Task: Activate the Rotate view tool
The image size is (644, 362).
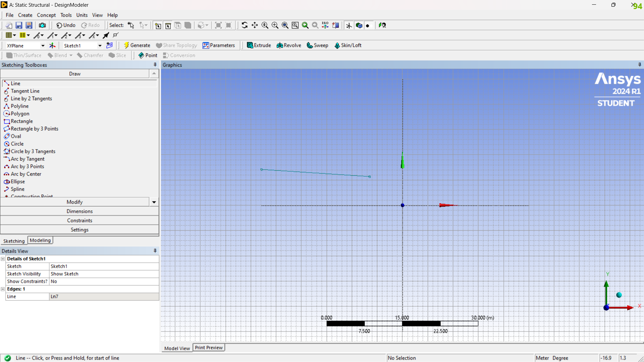Action: (x=245, y=25)
